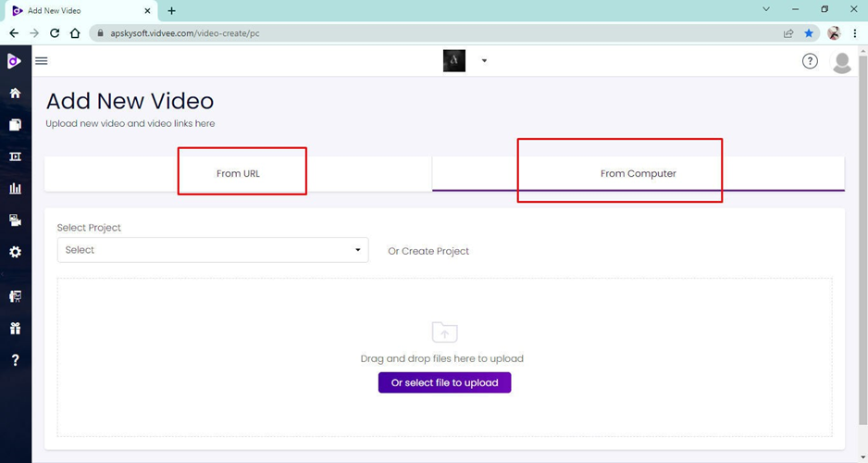
Task: Expand the workspace dropdown arrow in header
Action: tap(484, 61)
